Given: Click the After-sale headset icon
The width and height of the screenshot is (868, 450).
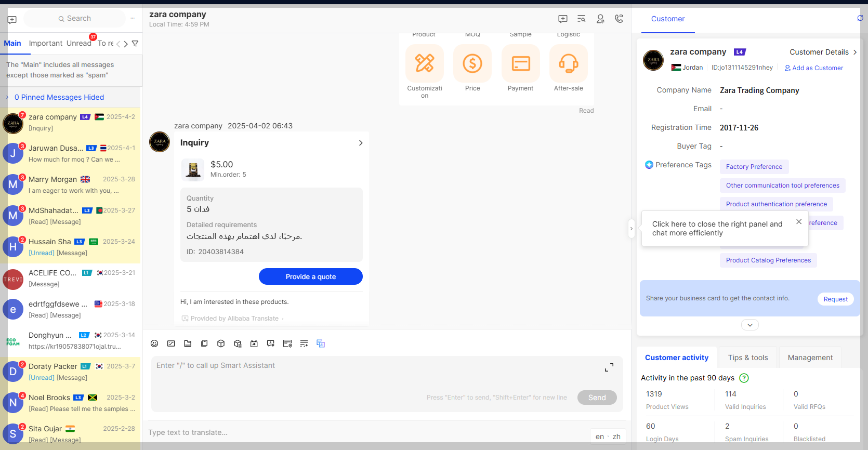Looking at the screenshot, I should (x=569, y=63).
